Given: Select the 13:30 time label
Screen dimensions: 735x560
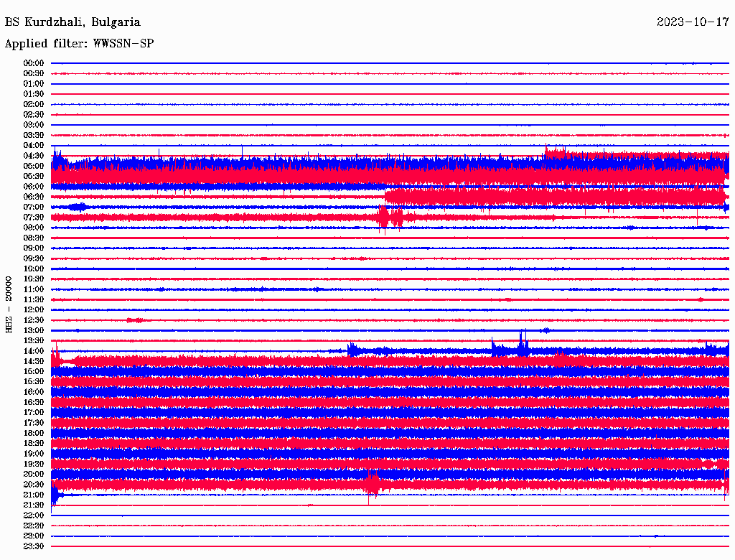Looking at the screenshot, I should pyautogui.click(x=33, y=340).
